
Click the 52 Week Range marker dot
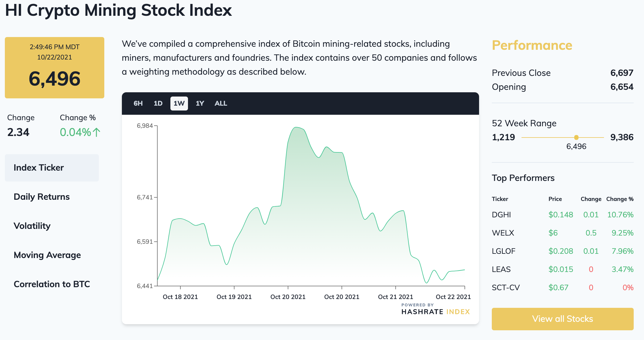pos(576,138)
